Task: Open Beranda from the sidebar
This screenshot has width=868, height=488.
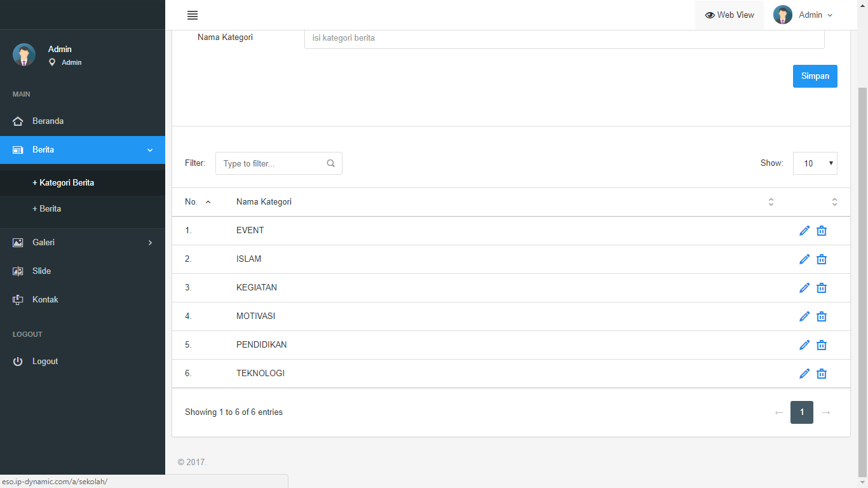Action: click(48, 121)
